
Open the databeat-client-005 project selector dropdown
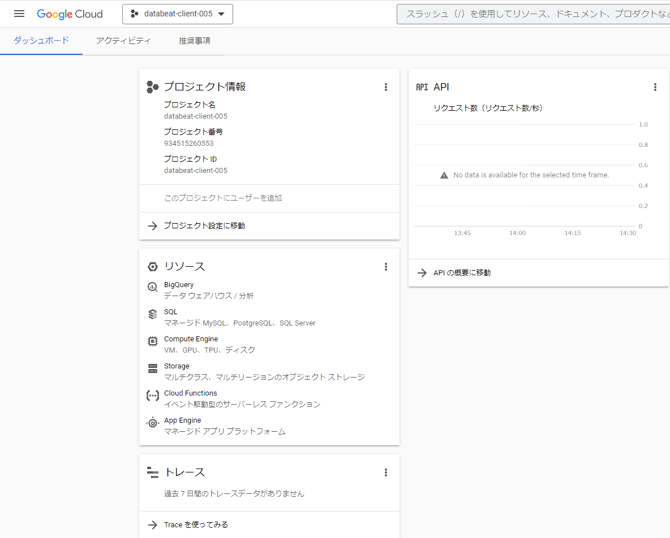click(x=177, y=14)
